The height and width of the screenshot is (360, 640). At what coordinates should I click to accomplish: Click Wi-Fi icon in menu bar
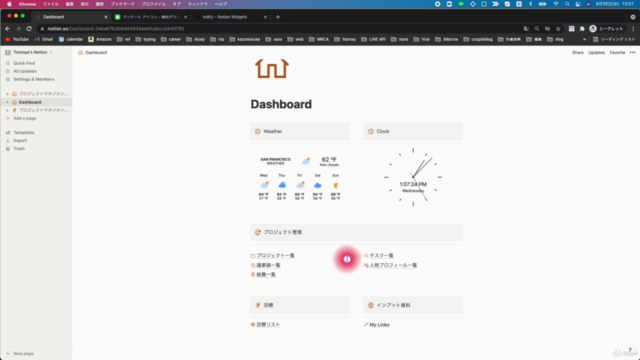tap(556, 4)
